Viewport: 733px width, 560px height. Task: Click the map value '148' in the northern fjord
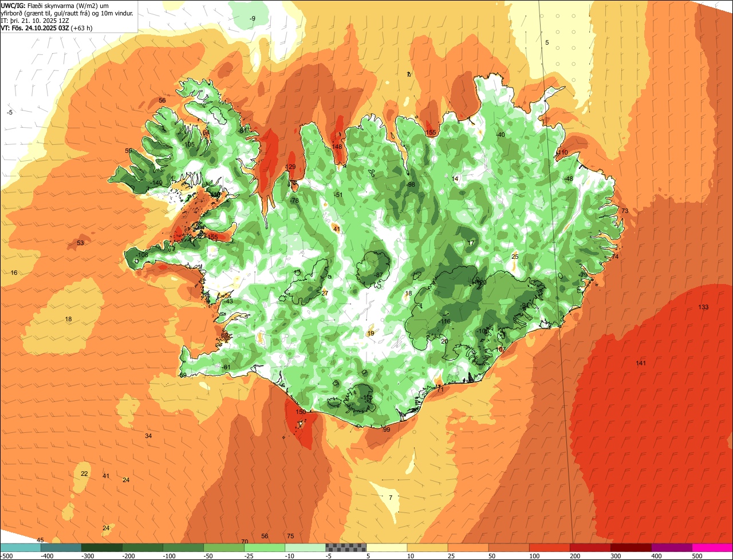[x=337, y=147]
